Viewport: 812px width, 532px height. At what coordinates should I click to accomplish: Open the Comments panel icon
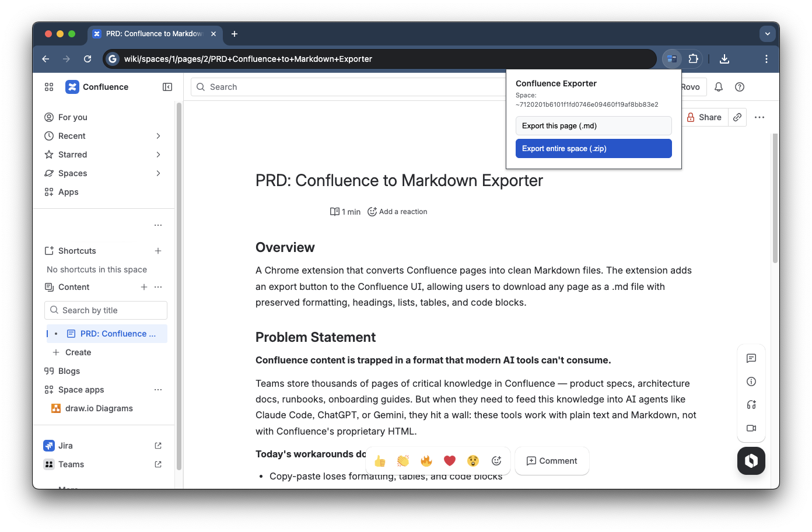coord(751,358)
